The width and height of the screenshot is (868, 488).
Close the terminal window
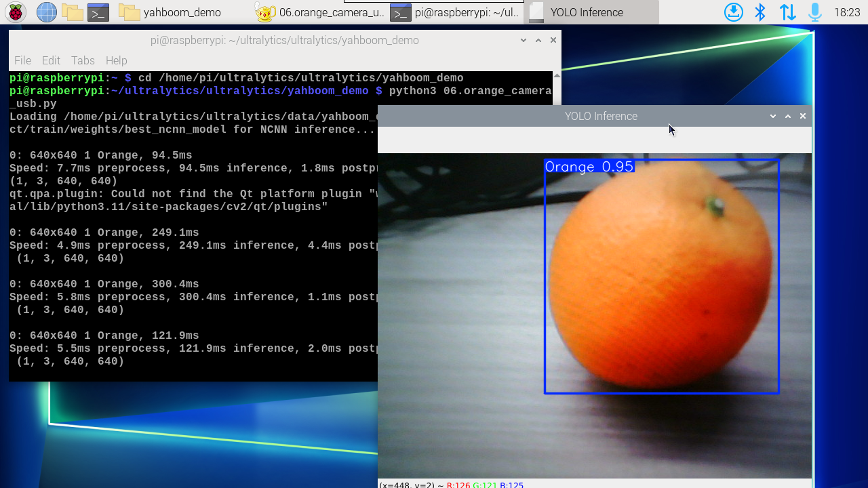(553, 41)
